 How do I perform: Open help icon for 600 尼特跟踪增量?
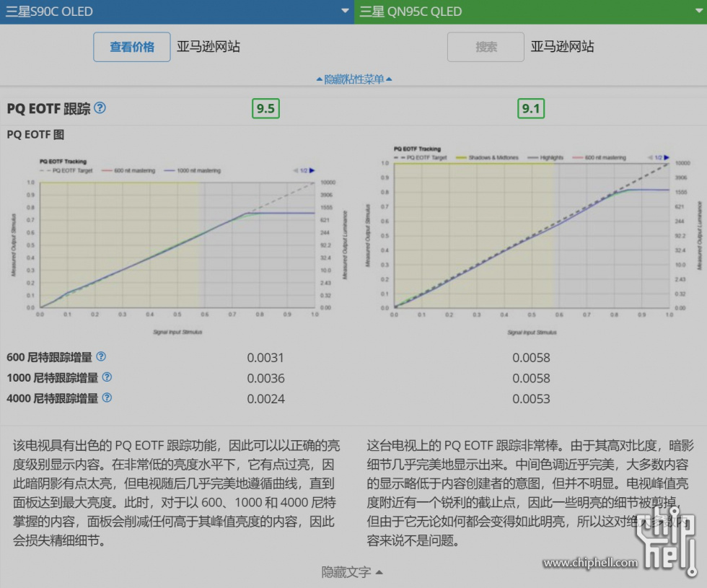[101, 356]
